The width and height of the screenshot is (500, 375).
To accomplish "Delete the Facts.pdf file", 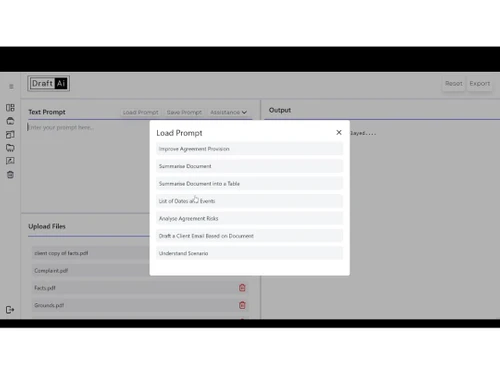I will [x=242, y=288].
